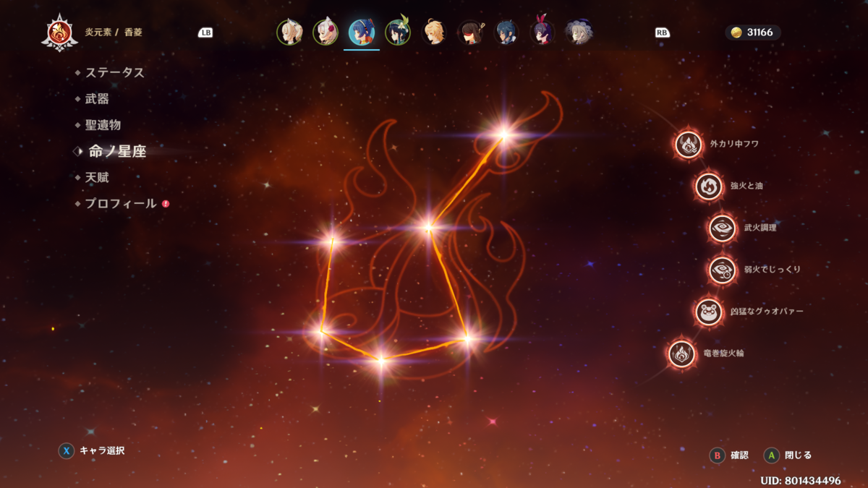Click the LB previous character button
The height and width of the screenshot is (488, 868).
(x=205, y=33)
